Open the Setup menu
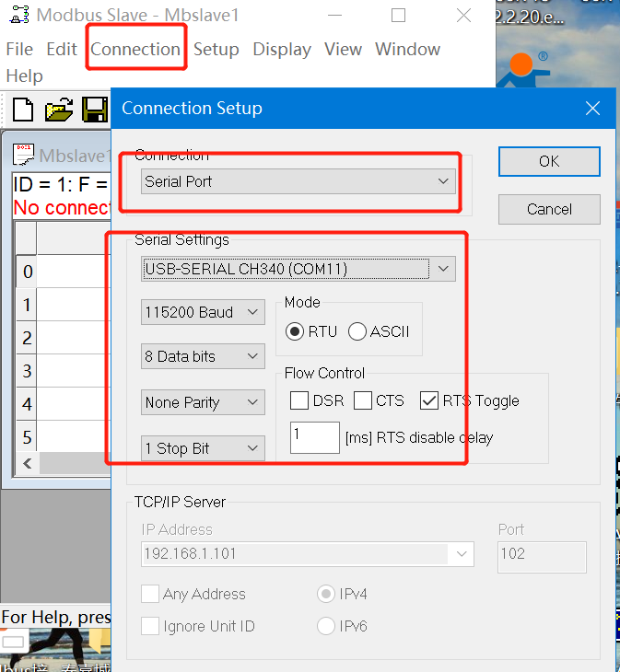 pos(216,50)
